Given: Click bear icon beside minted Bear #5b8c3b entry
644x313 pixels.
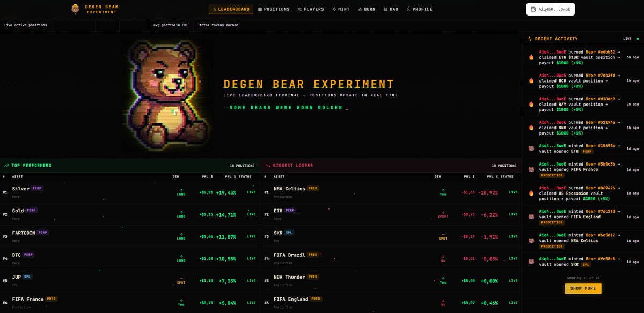Looking at the screenshot, I should (x=531, y=169).
